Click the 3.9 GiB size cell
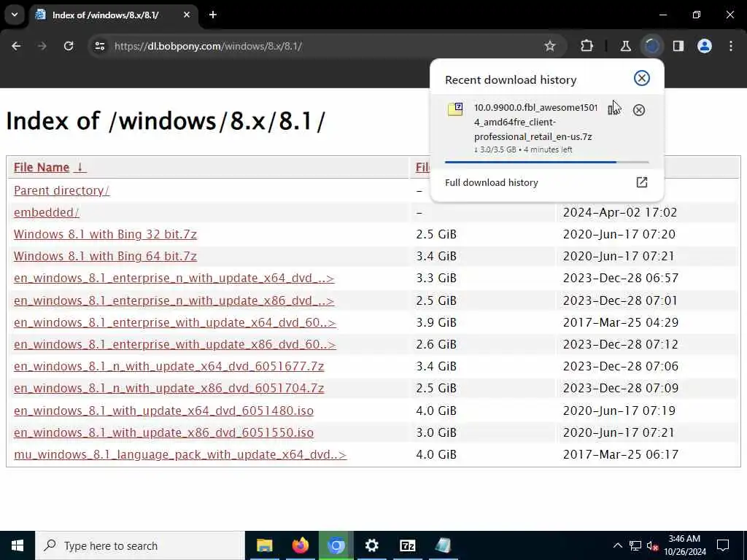Screen dimensions: 747x560 click(436, 322)
